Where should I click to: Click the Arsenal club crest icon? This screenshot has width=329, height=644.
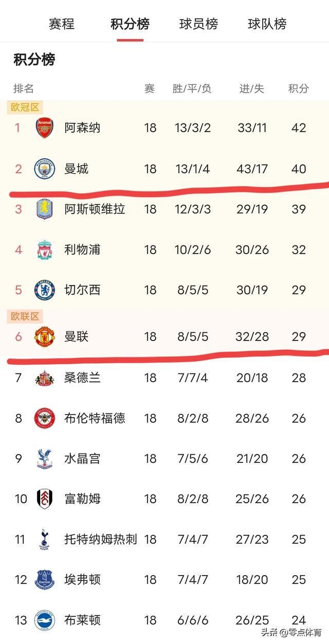[x=45, y=128]
